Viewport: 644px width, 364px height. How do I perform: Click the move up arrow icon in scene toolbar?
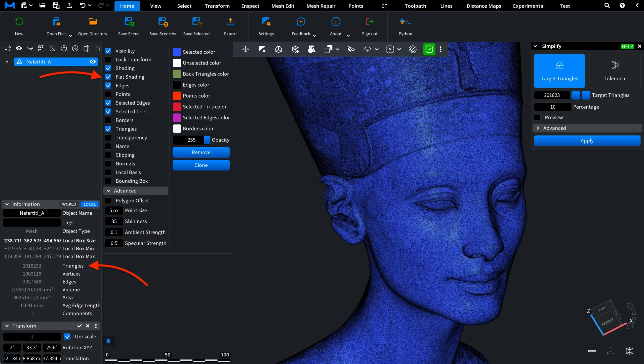(64, 48)
